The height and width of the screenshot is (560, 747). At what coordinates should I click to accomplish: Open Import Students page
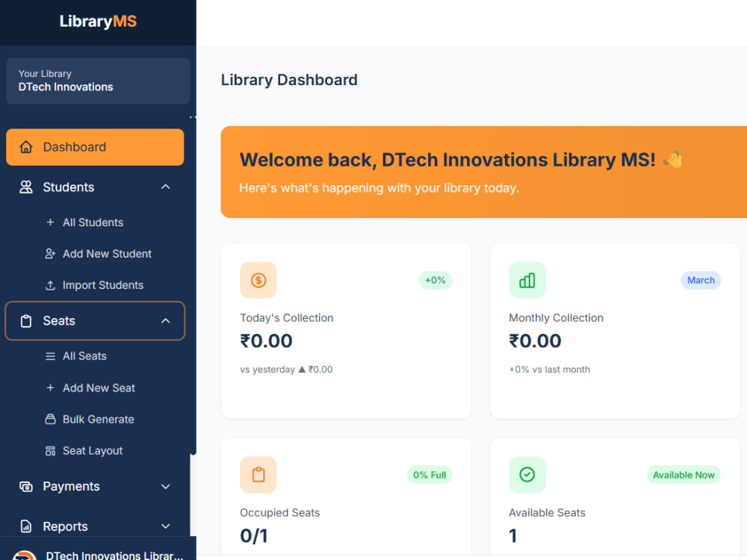click(103, 285)
